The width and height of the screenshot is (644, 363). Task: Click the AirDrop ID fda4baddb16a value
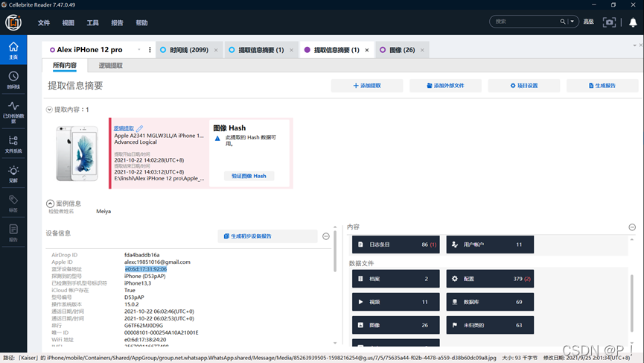[x=142, y=255]
